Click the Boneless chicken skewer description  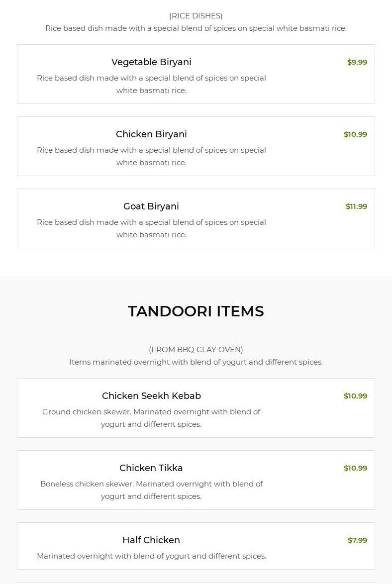pyautogui.click(x=151, y=490)
